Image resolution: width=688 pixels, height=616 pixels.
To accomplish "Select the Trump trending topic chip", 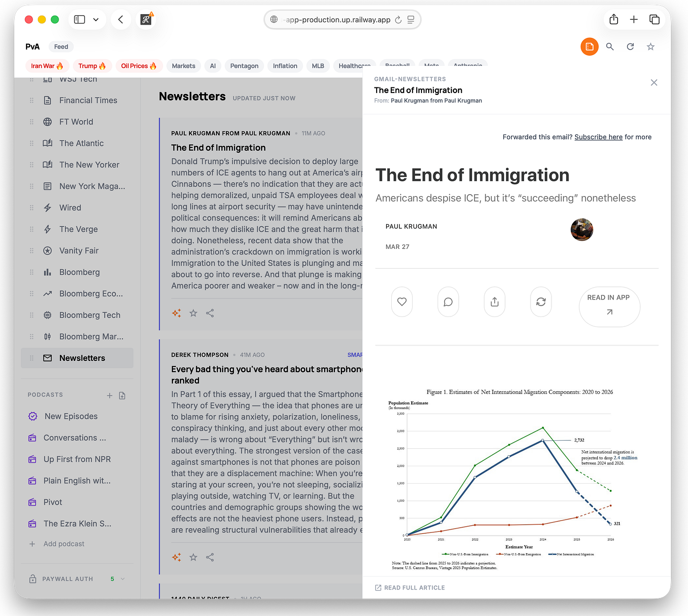I will point(92,66).
